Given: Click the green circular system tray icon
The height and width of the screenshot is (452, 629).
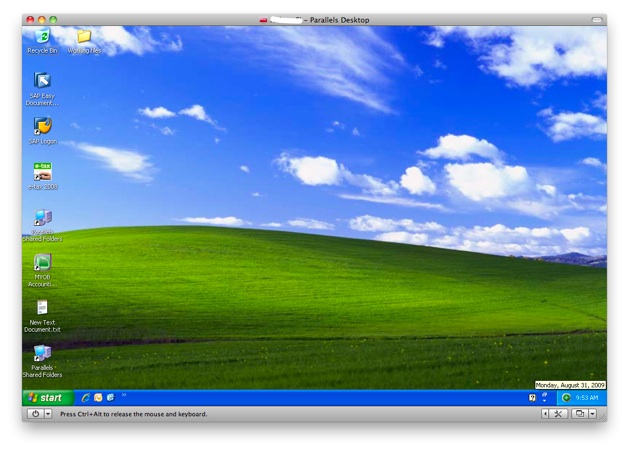Looking at the screenshot, I should pyautogui.click(x=566, y=398).
